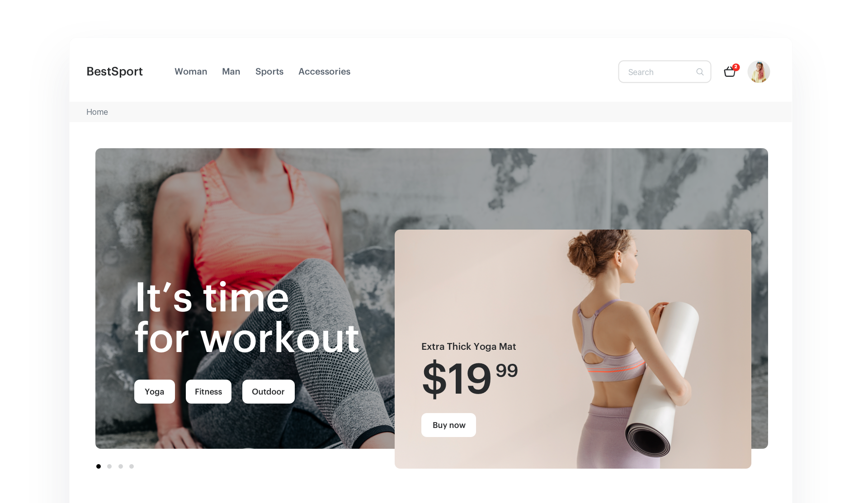The height and width of the screenshot is (503, 868).
Task: Click the fourth carousel dot indicator
Action: 131,466
